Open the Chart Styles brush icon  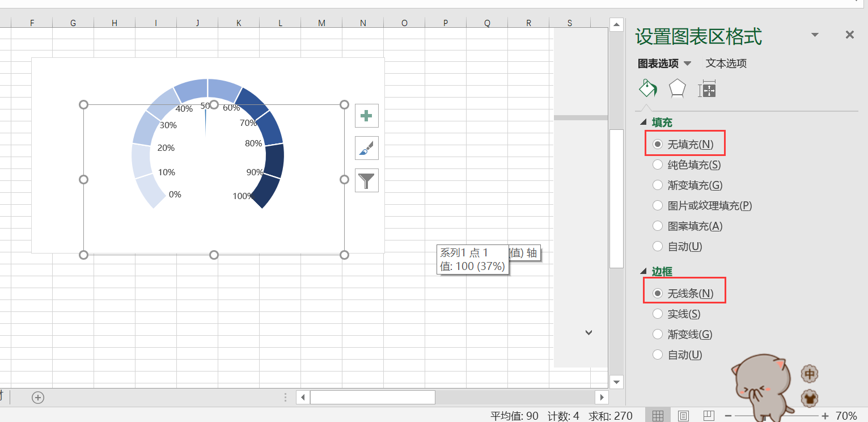pos(366,148)
